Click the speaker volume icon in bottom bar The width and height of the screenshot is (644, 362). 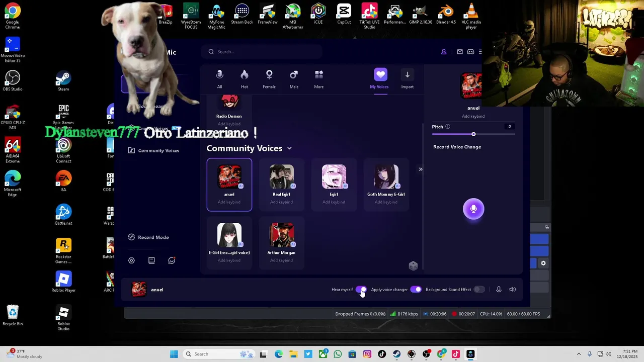[512, 290]
